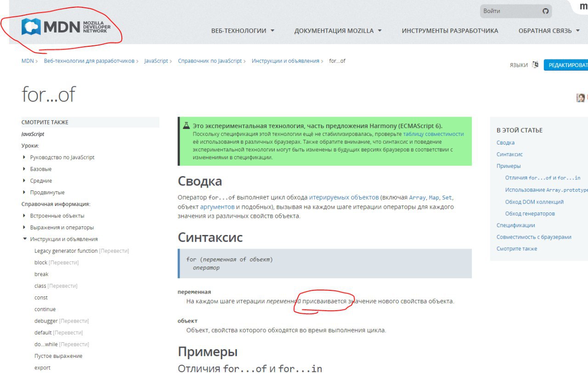588x373 pixels.
Task: Click the GitHub icon in sign-in box
Action: point(545,11)
